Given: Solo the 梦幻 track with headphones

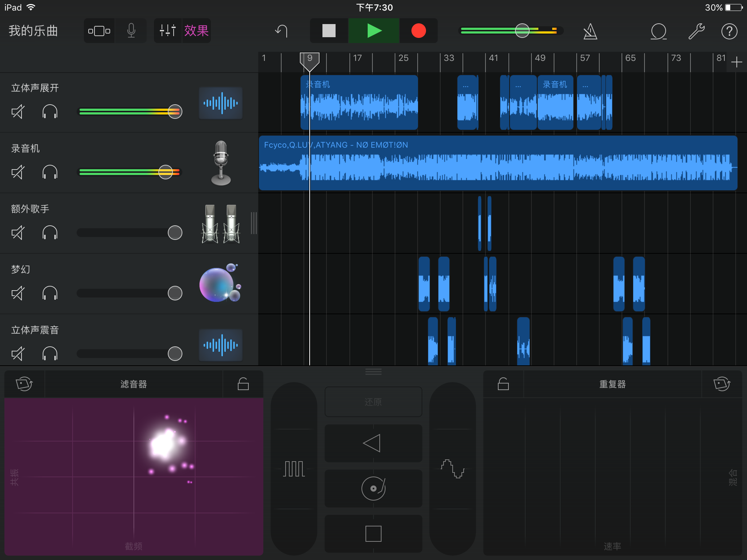Looking at the screenshot, I should point(50,293).
